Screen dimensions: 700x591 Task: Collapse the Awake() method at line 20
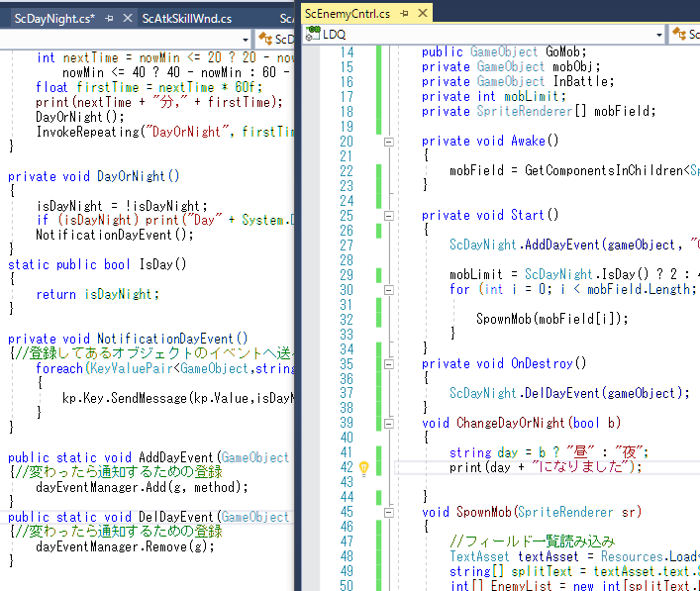point(389,142)
